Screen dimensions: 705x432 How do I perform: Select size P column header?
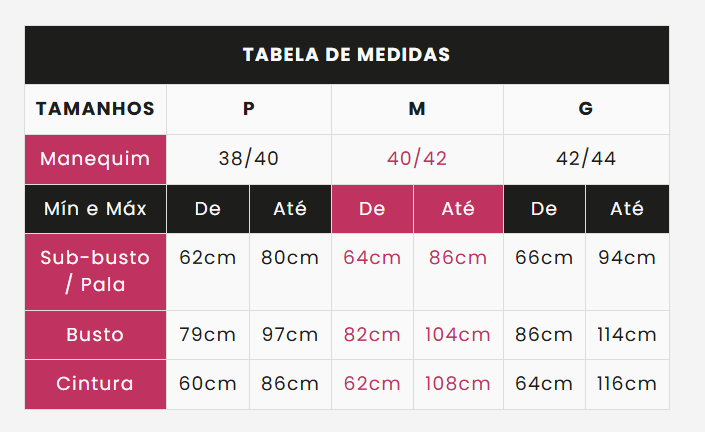pos(249,109)
